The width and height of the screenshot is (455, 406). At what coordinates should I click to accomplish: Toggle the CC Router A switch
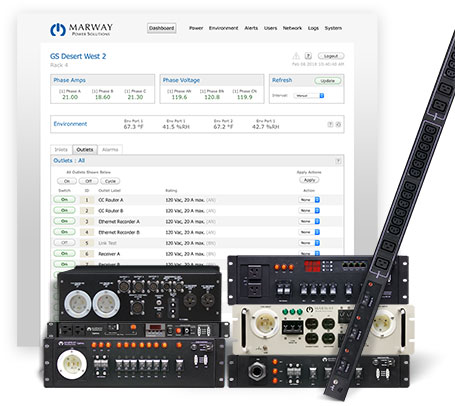pos(64,199)
